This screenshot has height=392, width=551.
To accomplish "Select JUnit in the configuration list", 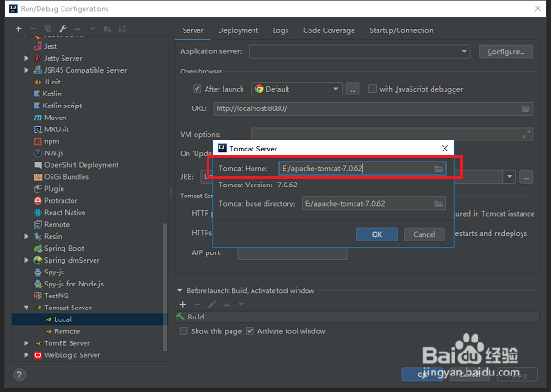I will point(52,82).
